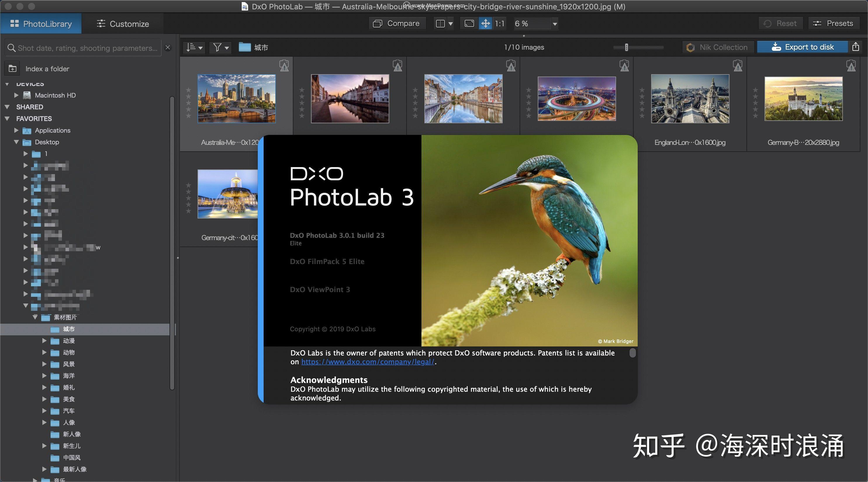Screen dimensions: 868x482
Task: Select the blue-sky canal reflection thumbnail
Action: tap(463, 99)
